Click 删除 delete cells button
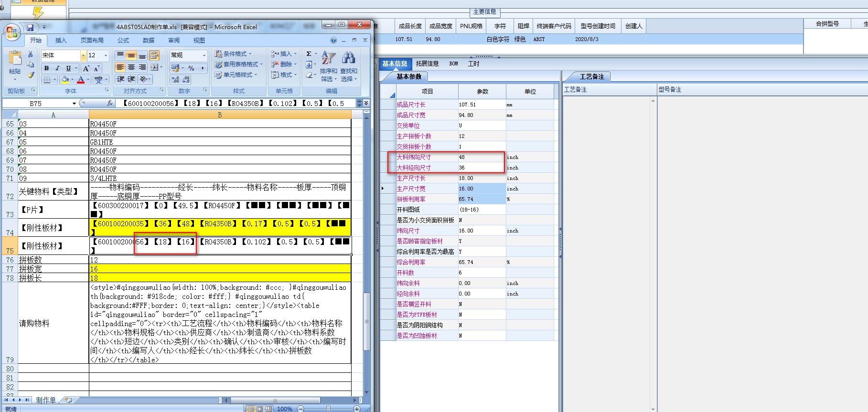This screenshot has height=412, width=868. (x=284, y=64)
